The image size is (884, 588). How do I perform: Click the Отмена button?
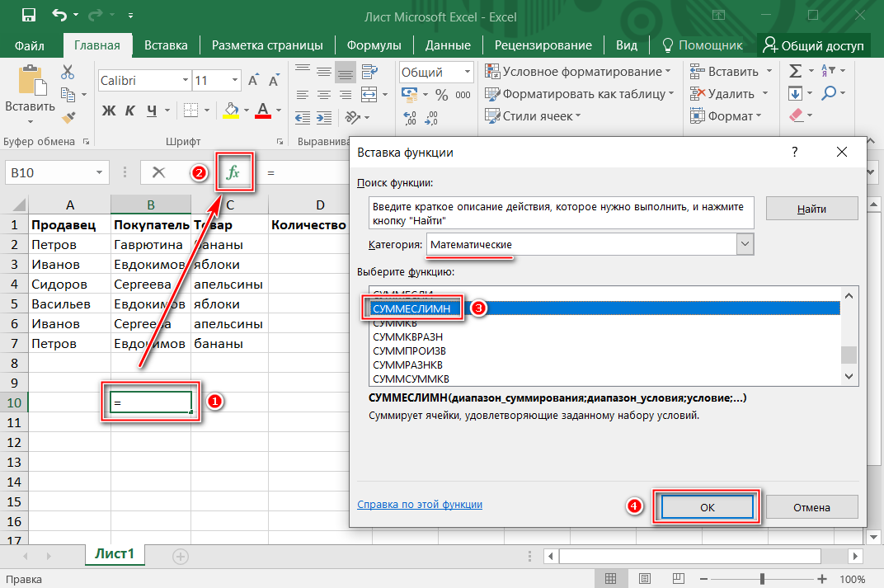pyautogui.click(x=811, y=507)
